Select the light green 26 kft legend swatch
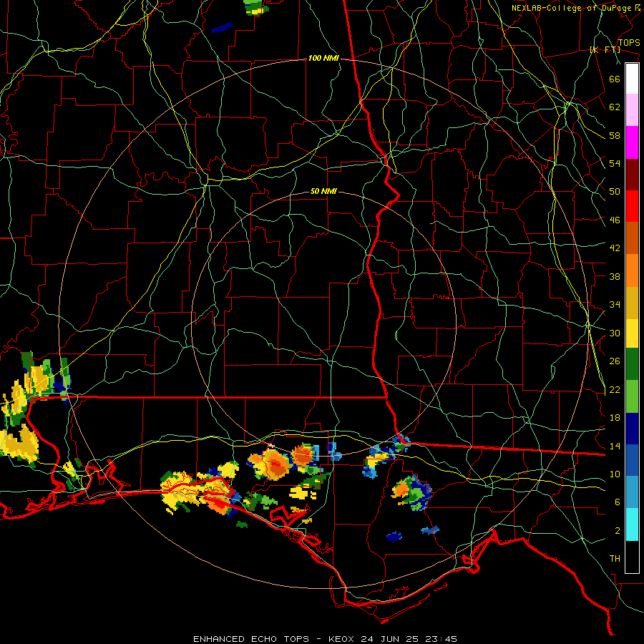 (632, 396)
